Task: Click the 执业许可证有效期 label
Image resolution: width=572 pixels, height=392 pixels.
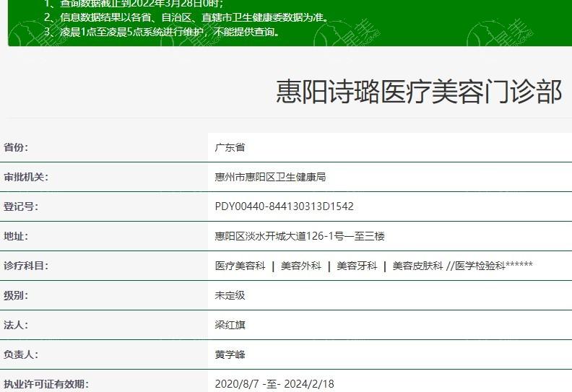Action: coord(46,383)
